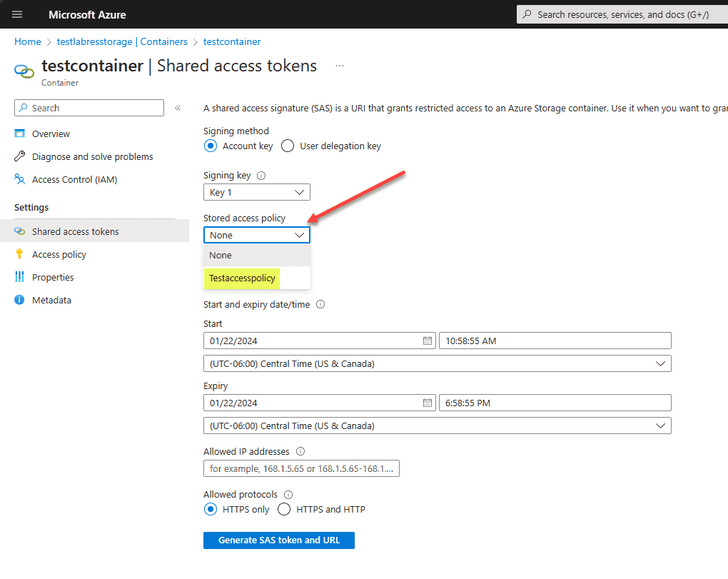Open Access policy in Settings
The image size is (728, 579).
[59, 254]
